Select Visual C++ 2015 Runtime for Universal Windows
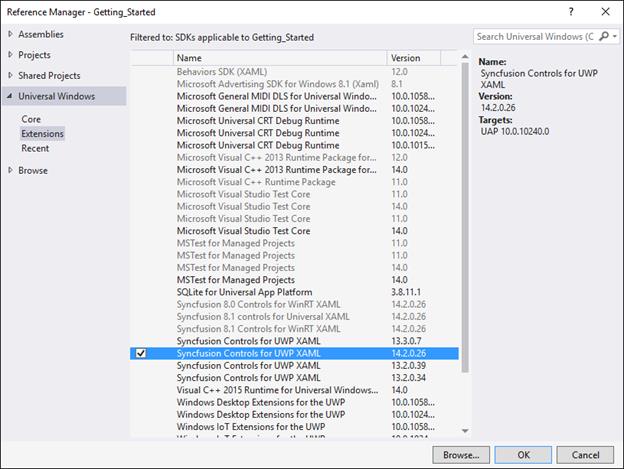The width and height of the screenshot is (624, 469). [x=294, y=390]
